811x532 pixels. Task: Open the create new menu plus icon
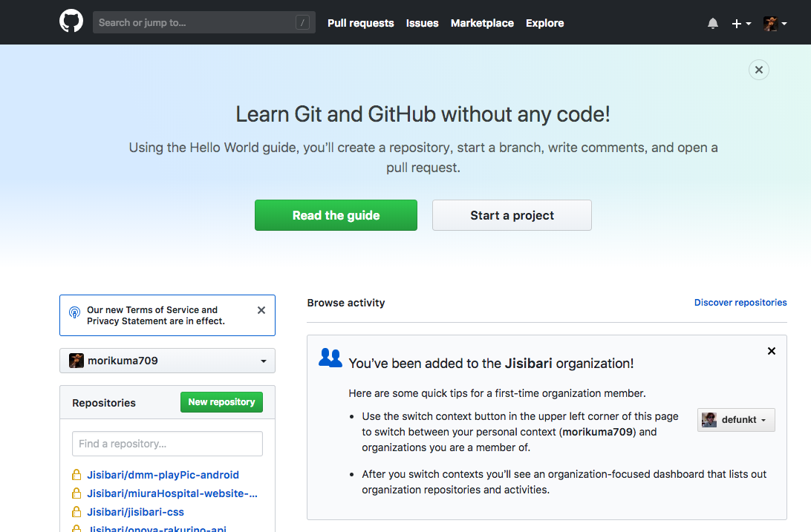[736, 23]
